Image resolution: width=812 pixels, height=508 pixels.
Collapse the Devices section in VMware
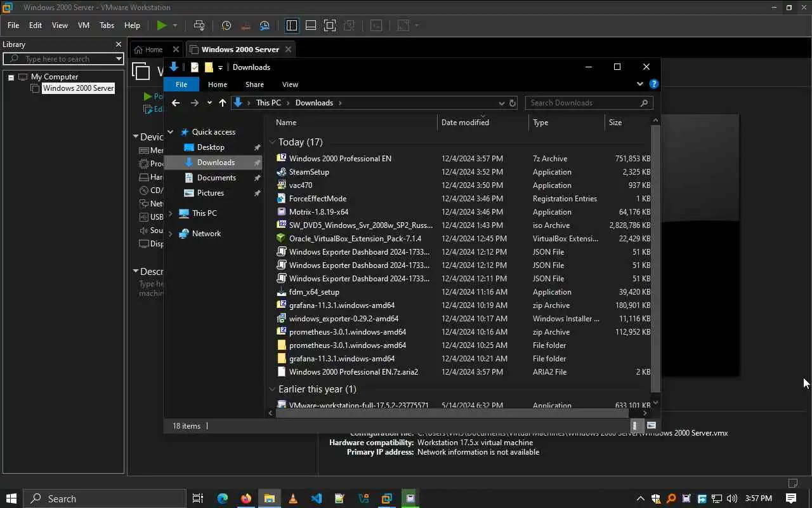[x=136, y=137]
